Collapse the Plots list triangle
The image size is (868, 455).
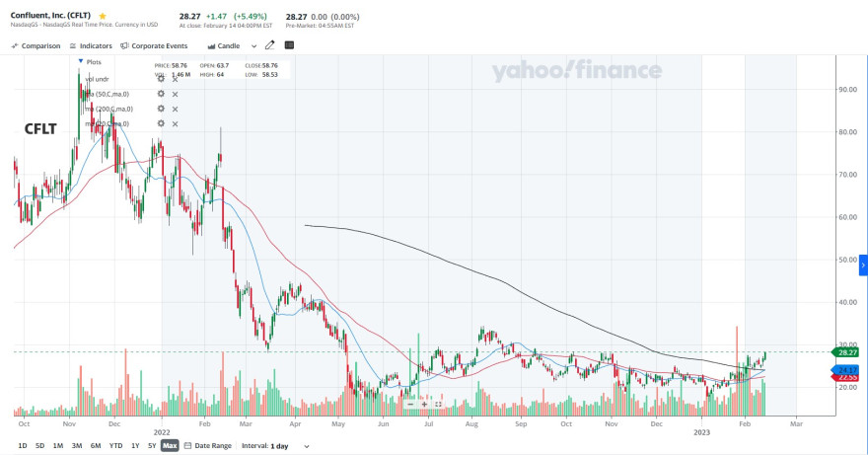click(x=81, y=61)
